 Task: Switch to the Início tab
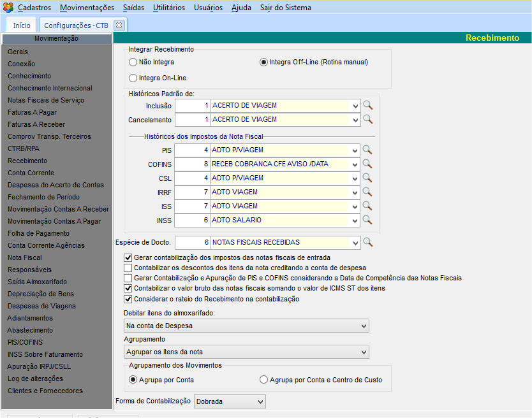22,25
